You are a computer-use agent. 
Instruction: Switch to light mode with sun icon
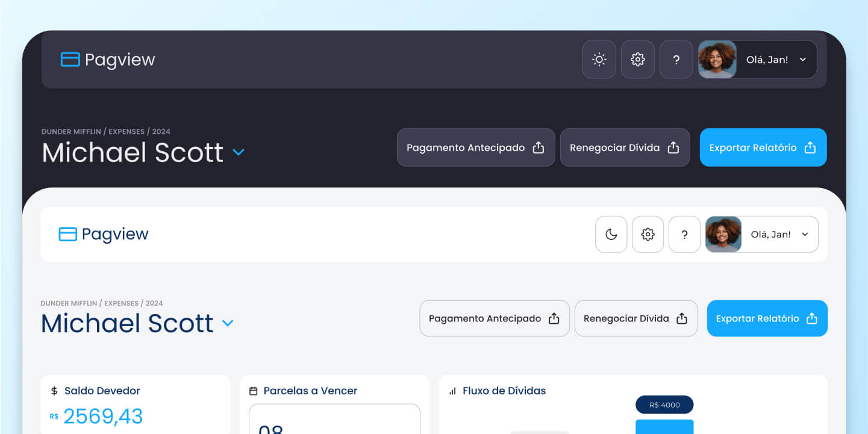(x=599, y=59)
